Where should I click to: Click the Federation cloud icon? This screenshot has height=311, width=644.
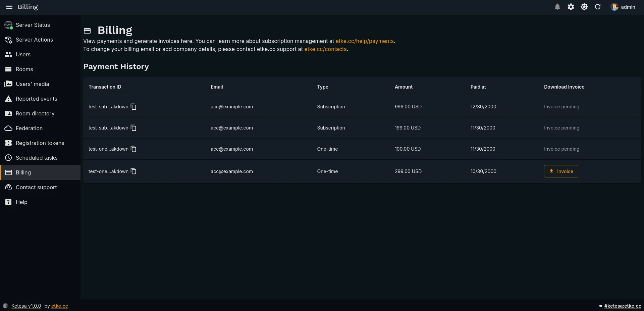(8, 128)
